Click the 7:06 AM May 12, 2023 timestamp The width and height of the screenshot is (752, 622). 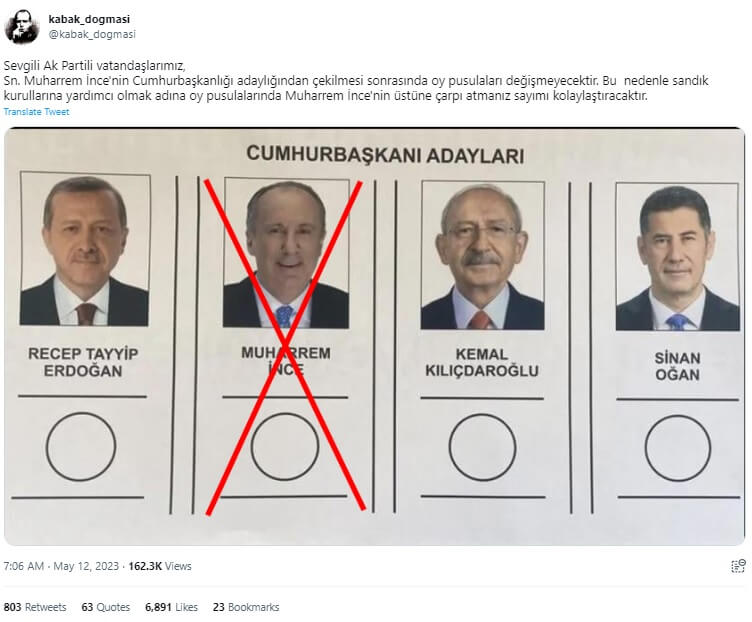click(x=61, y=566)
